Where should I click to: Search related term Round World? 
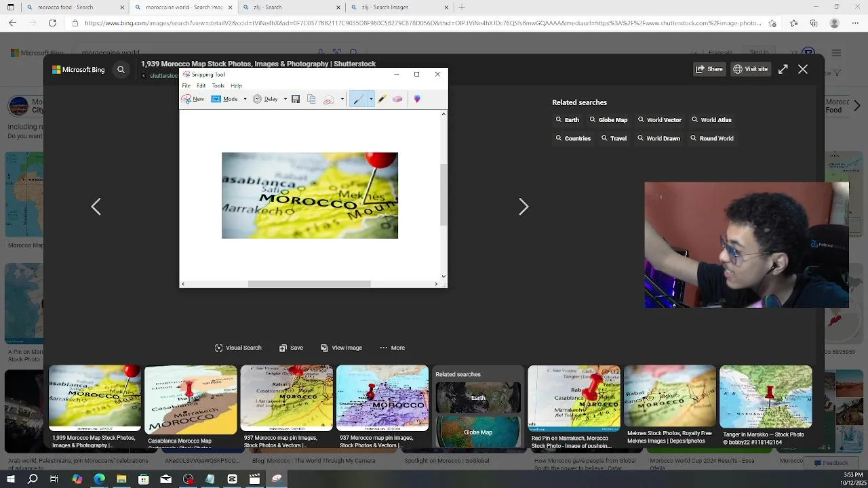coord(711,138)
